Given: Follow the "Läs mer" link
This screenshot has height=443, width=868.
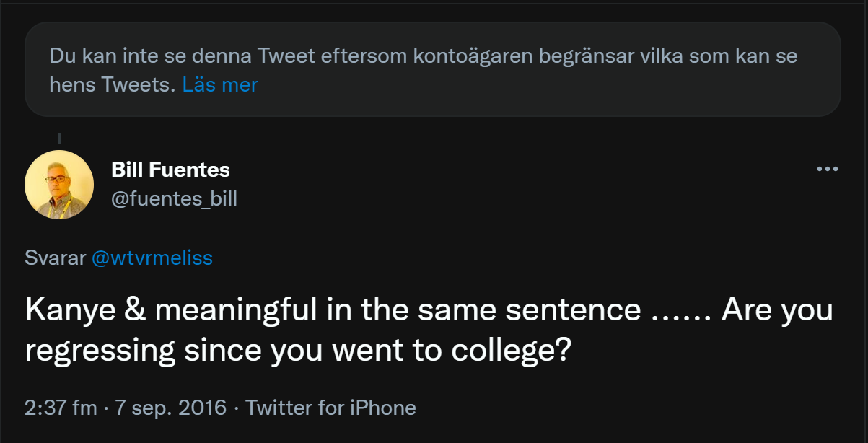Looking at the screenshot, I should (220, 84).
